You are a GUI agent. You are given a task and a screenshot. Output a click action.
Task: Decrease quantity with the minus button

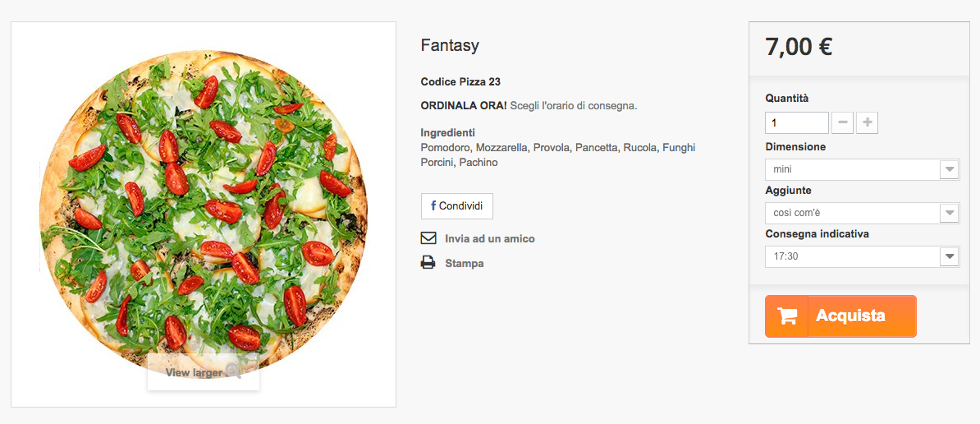pos(842,123)
